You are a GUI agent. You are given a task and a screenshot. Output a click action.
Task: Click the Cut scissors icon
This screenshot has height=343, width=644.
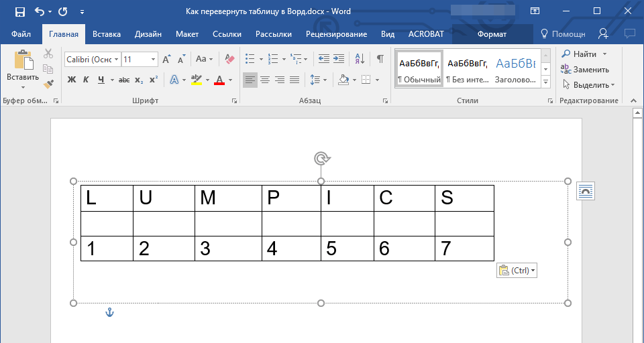click(x=48, y=54)
